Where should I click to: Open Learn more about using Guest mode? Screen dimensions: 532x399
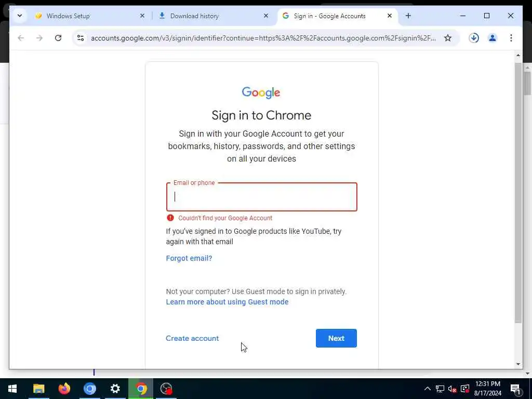tap(227, 302)
